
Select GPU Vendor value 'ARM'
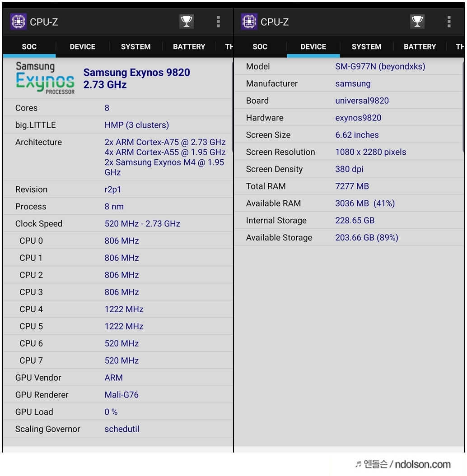114,378
